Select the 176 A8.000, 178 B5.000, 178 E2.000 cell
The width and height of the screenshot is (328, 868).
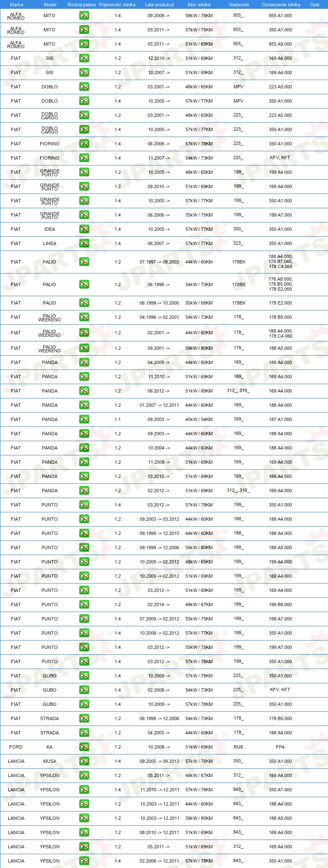click(x=281, y=284)
